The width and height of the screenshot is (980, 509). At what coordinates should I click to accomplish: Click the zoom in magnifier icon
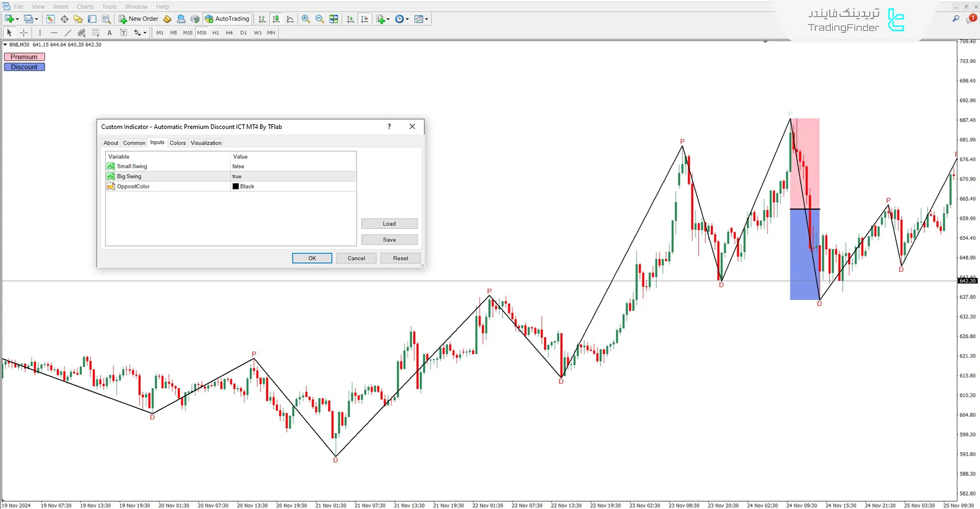[305, 19]
